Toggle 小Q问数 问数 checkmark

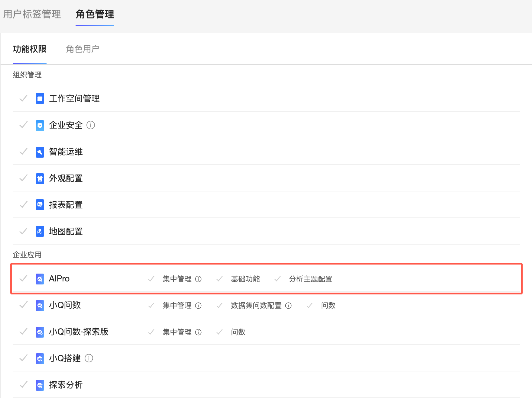point(310,305)
